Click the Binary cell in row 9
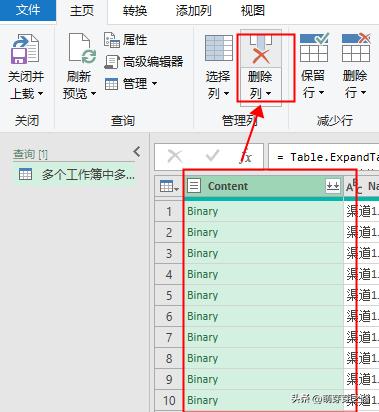Screen dimensions: 379x412 coord(263,379)
